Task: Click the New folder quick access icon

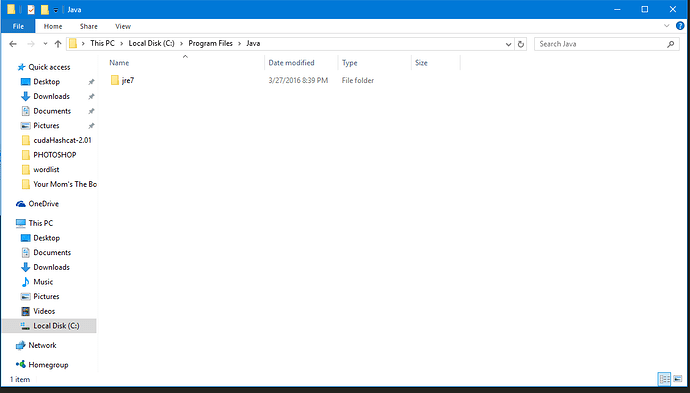Action: point(44,9)
